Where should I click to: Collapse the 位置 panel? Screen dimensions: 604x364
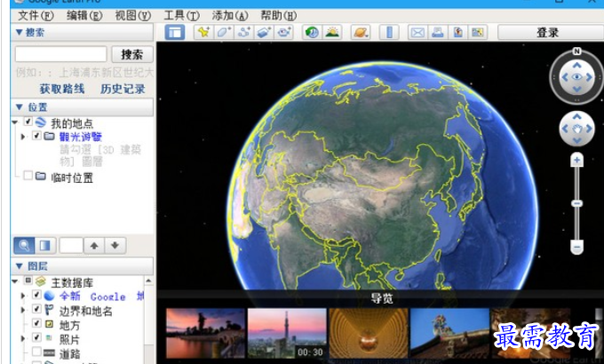[x=19, y=107]
